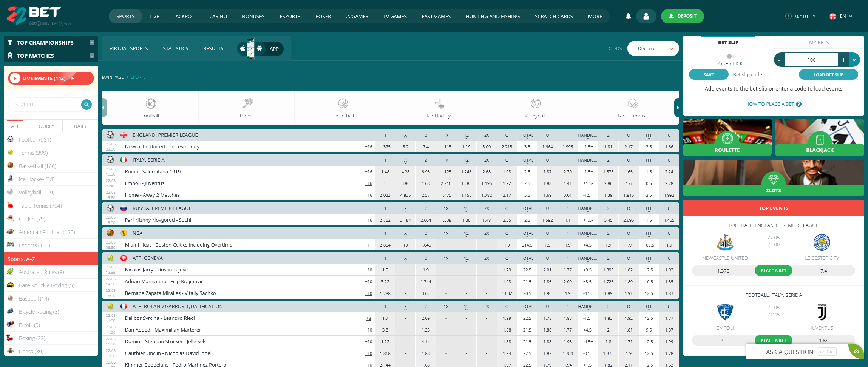
Task: Select the Ice Hockey icon in carousel
Action: [439, 103]
